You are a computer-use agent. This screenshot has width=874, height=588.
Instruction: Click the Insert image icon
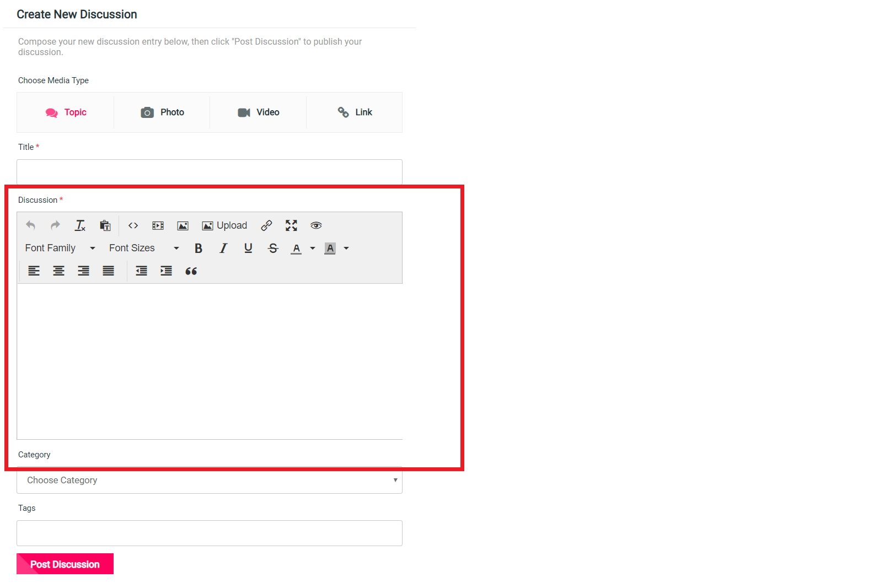pyautogui.click(x=183, y=225)
